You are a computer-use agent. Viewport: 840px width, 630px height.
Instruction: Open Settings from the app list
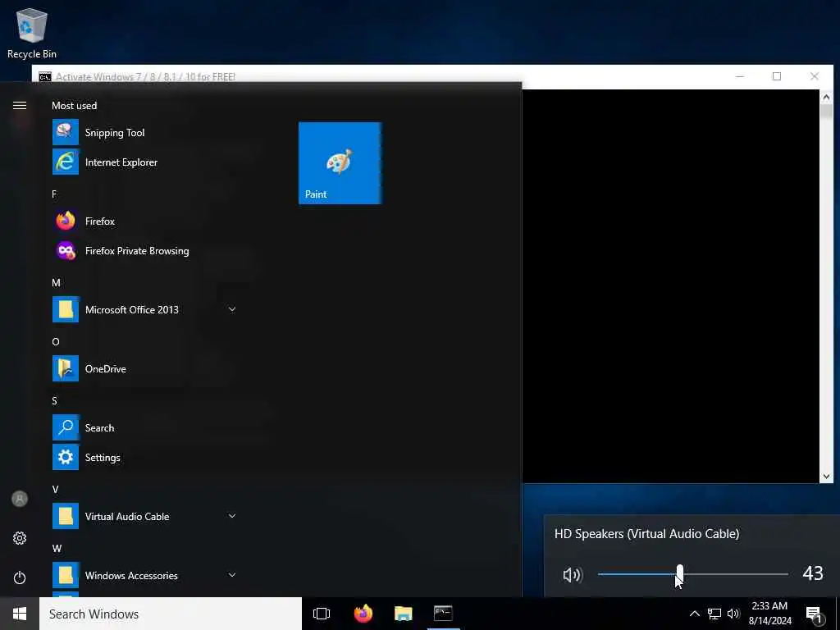tap(144, 458)
